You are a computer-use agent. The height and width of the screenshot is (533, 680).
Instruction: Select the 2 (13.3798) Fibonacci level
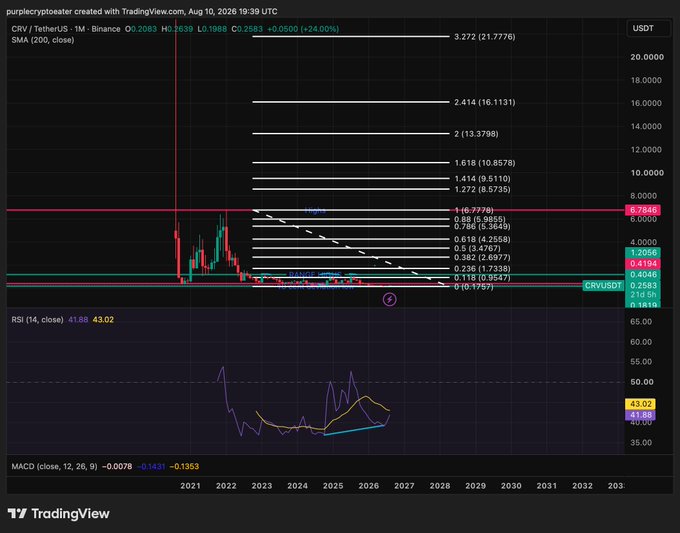point(476,134)
